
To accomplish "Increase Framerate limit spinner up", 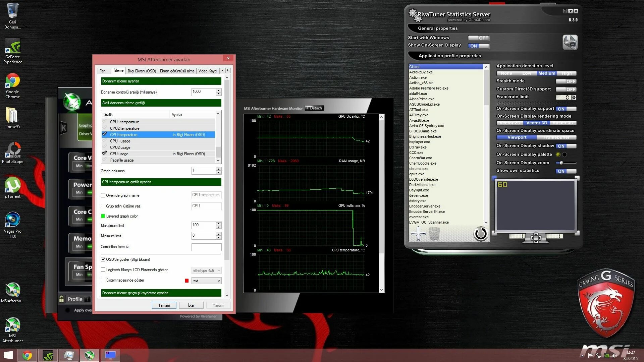I will (574, 96).
